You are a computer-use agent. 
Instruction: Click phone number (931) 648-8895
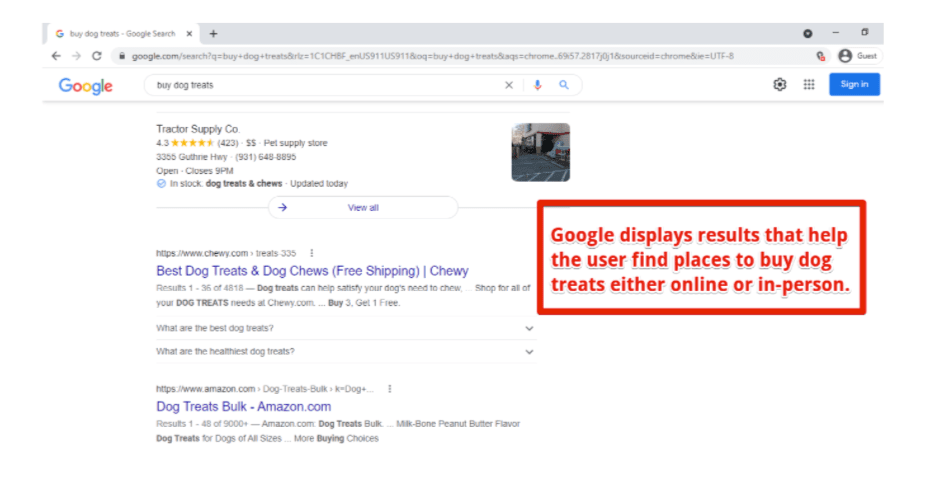pos(266,157)
